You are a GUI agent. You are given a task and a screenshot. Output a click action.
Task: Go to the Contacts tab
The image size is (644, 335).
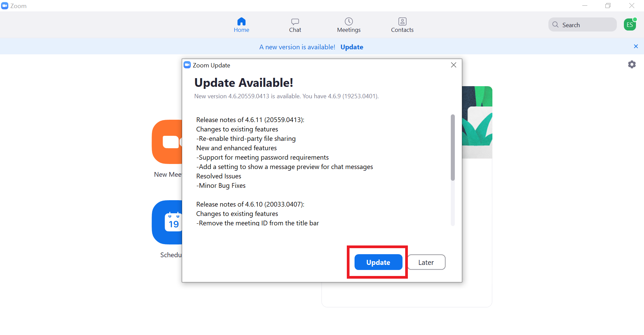point(402,25)
